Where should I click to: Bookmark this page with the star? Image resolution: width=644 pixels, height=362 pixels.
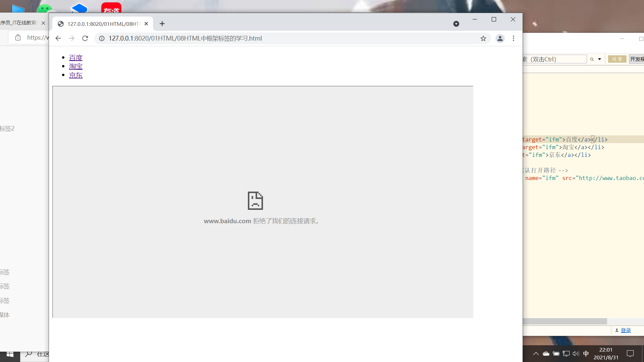point(483,38)
